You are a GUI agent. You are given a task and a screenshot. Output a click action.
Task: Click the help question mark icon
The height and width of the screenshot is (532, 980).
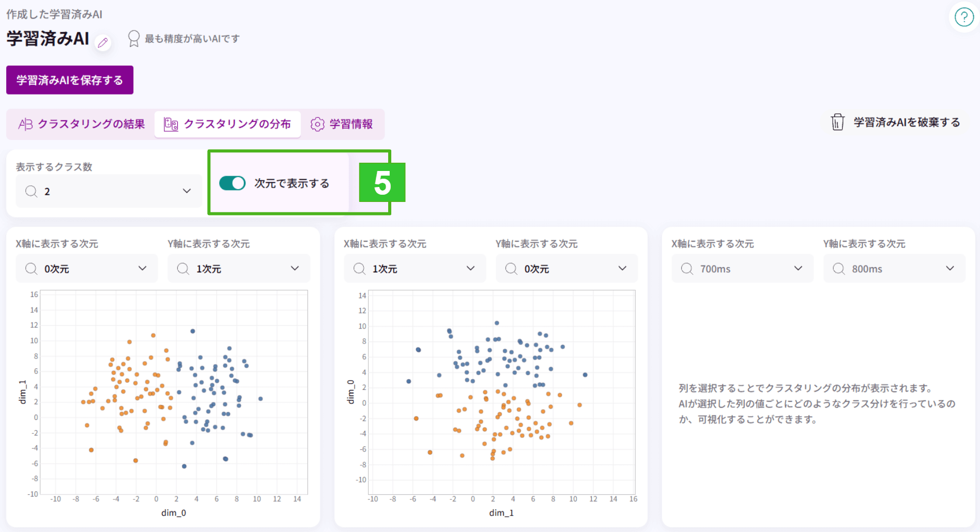click(x=964, y=17)
